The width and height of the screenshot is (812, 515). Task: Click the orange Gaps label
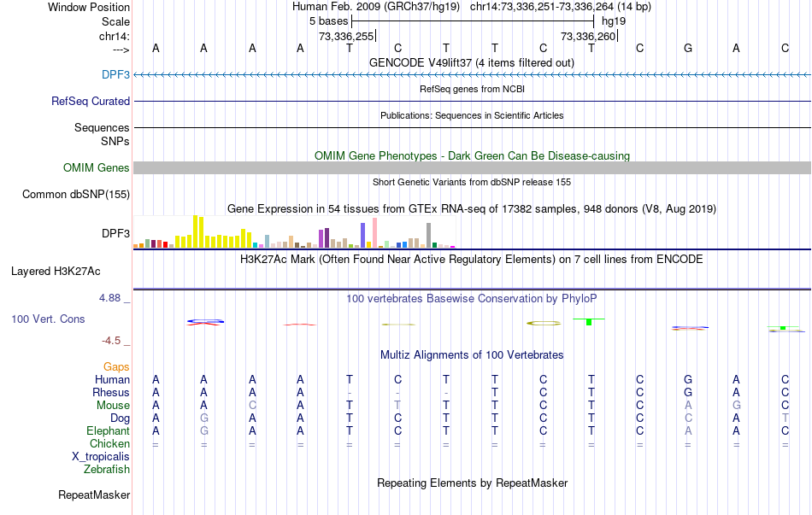(116, 366)
